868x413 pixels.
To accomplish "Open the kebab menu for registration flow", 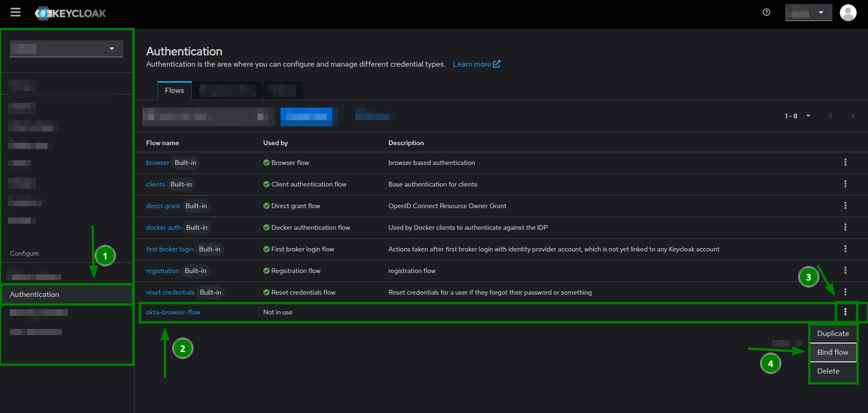I will coord(845,270).
